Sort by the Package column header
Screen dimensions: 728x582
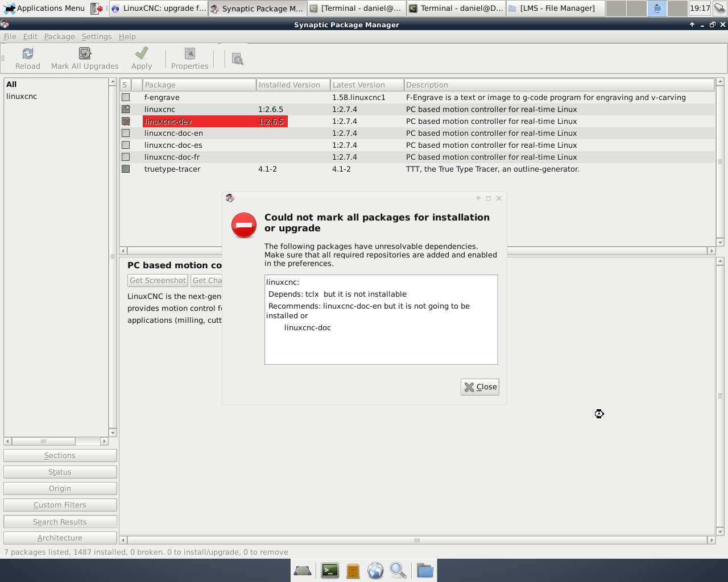point(200,85)
